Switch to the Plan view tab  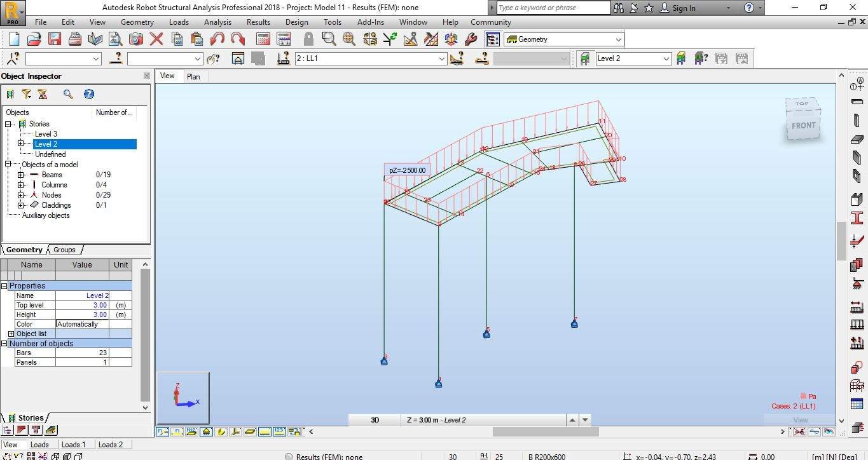pos(193,76)
